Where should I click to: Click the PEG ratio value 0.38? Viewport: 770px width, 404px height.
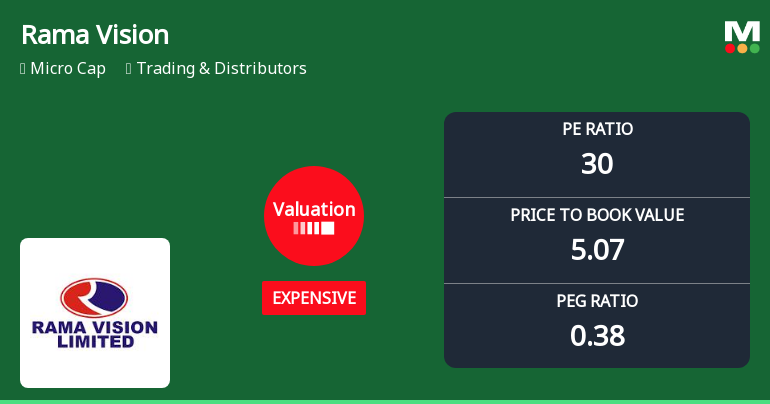pyautogui.click(x=597, y=335)
